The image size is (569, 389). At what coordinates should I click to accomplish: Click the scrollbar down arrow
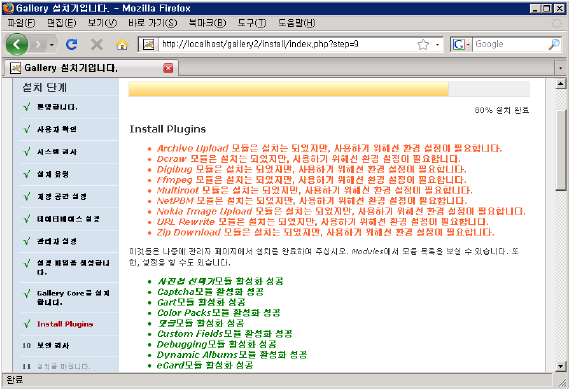coord(561,366)
